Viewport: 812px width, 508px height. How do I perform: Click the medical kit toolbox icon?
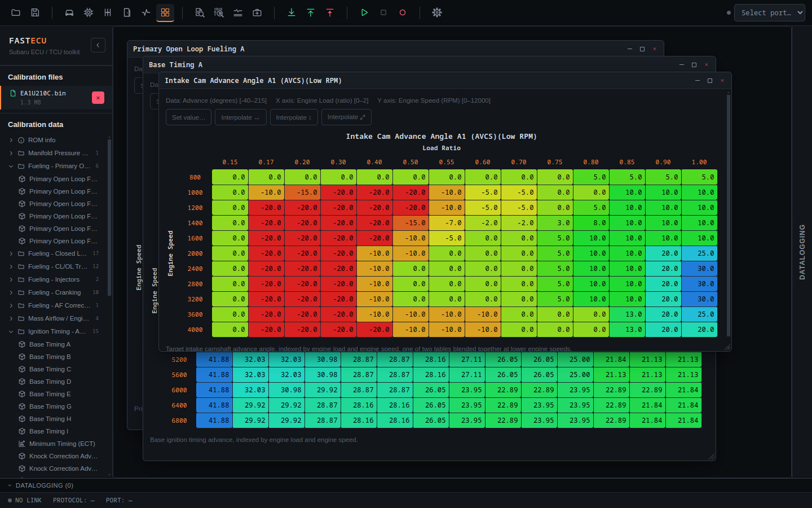[x=257, y=12]
